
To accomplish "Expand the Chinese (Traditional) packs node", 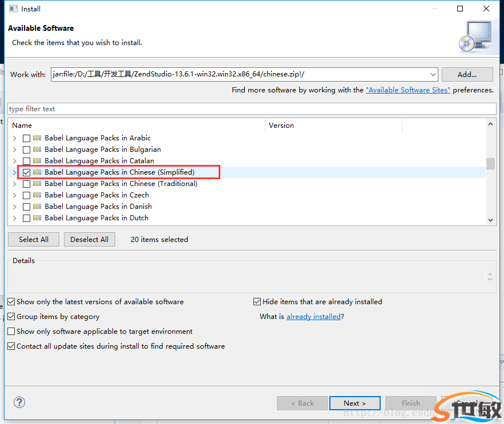I will 15,184.
